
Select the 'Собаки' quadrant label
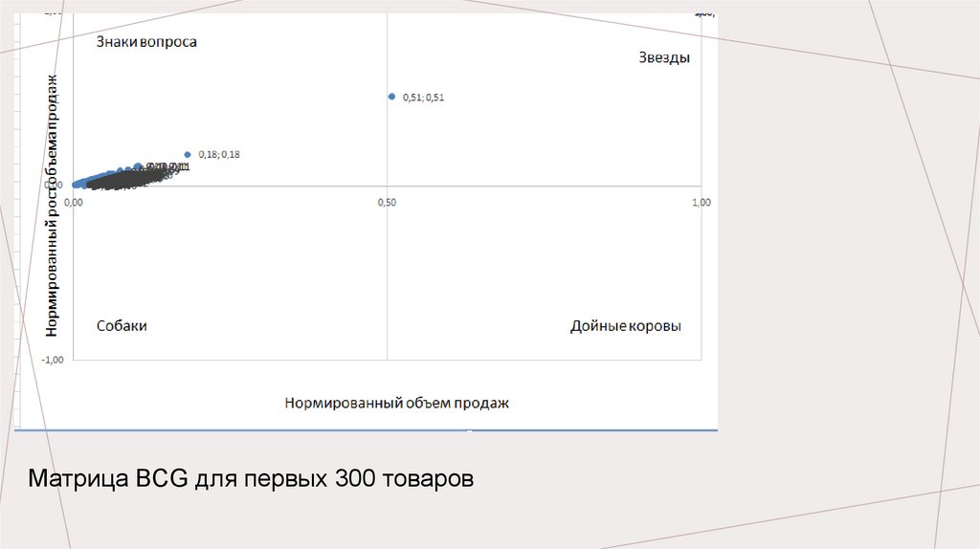[122, 326]
